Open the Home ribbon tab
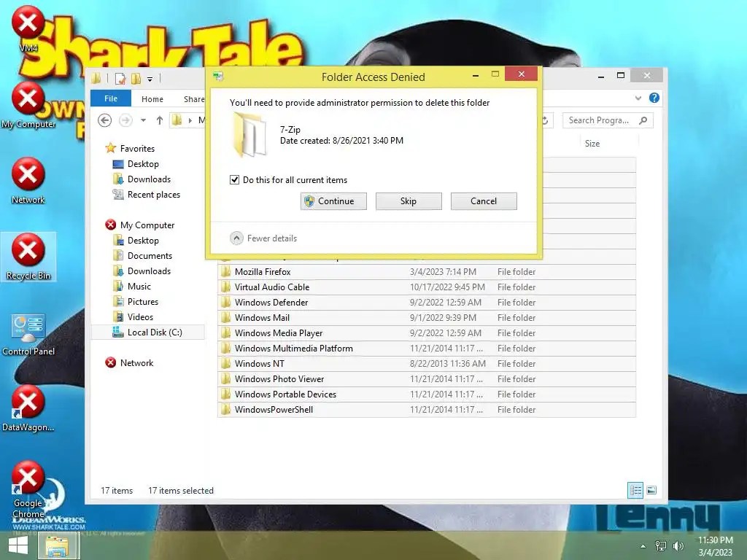 [152, 99]
